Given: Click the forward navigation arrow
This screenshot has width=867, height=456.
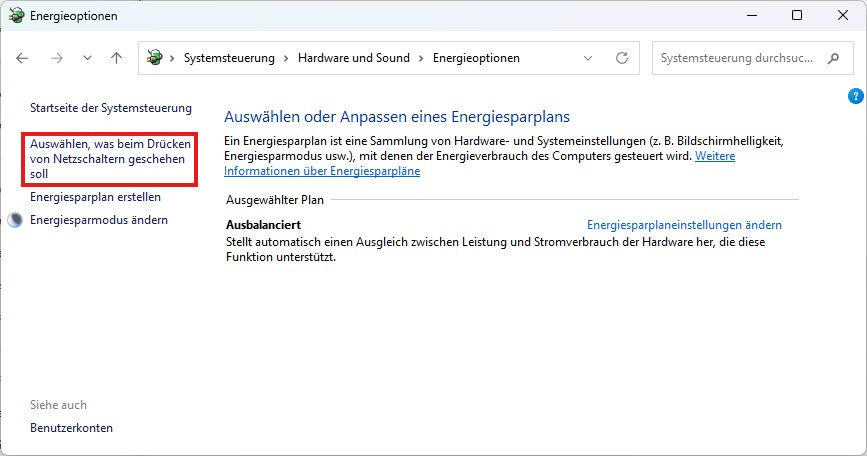Looking at the screenshot, I should click(57, 58).
